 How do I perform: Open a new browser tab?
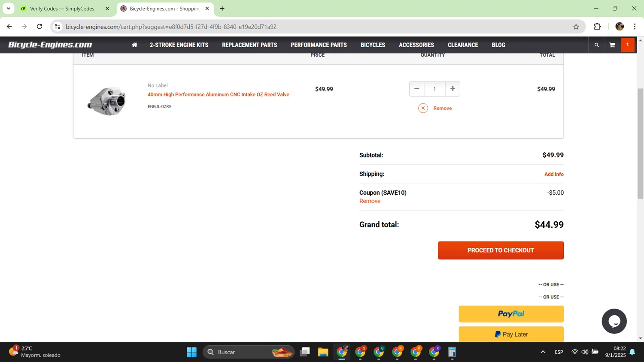pos(222,9)
